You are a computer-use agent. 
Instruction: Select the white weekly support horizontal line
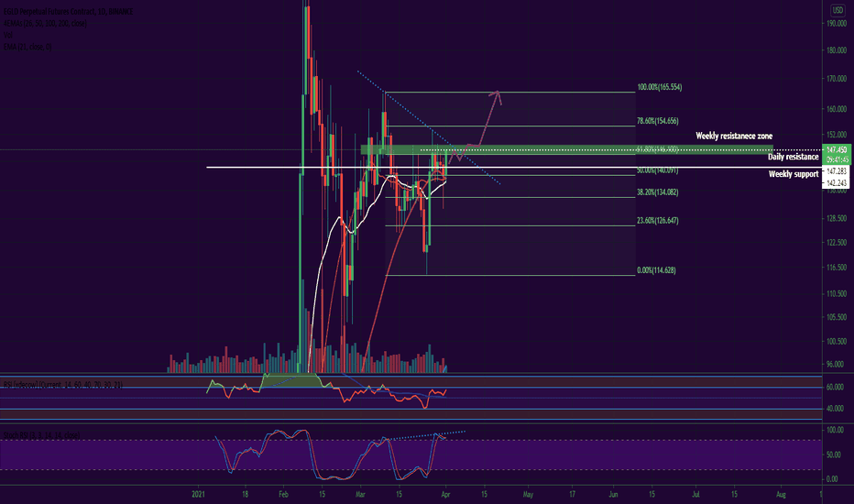pyautogui.click(x=514, y=168)
